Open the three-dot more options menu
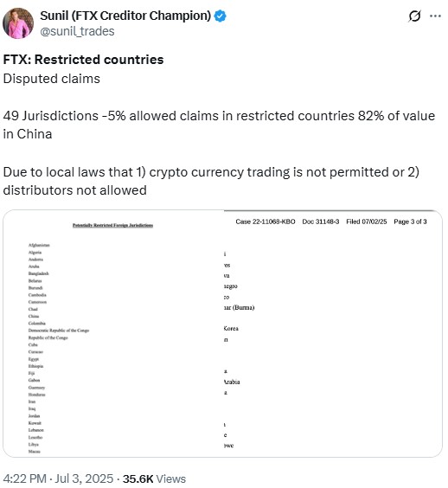Viewport: 448px width, 488px height. (x=435, y=16)
